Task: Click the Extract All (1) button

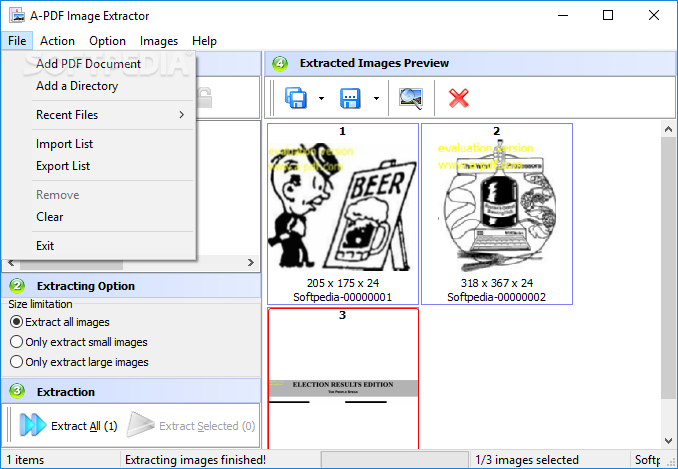Action: click(x=68, y=425)
